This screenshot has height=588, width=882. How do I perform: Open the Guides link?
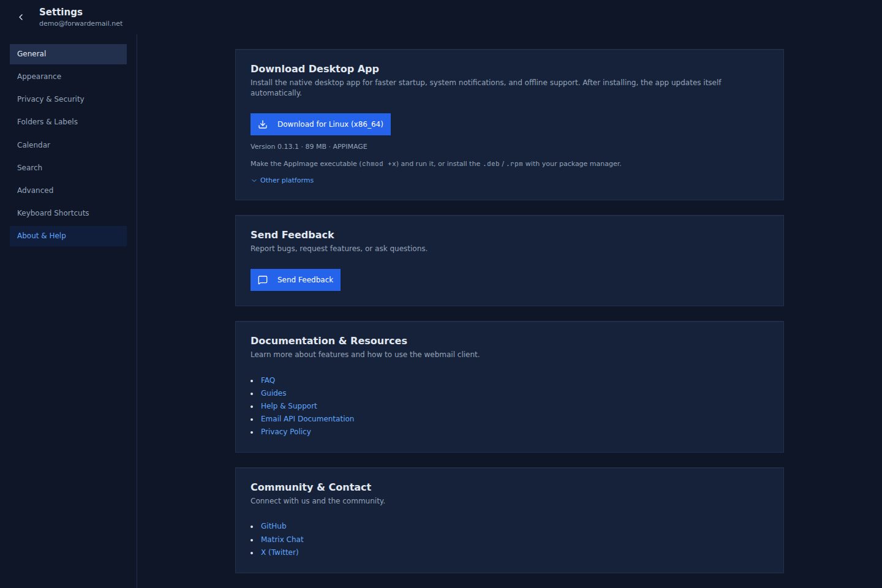(x=273, y=393)
